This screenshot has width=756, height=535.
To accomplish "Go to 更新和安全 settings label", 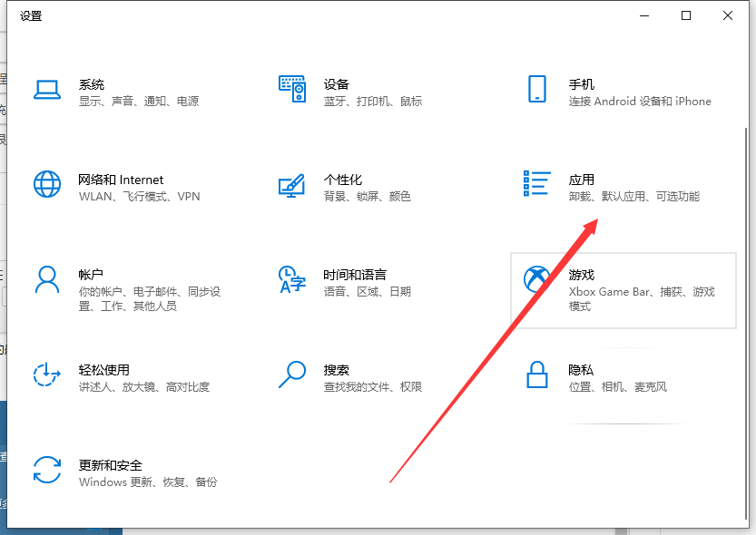I will [x=110, y=466].
